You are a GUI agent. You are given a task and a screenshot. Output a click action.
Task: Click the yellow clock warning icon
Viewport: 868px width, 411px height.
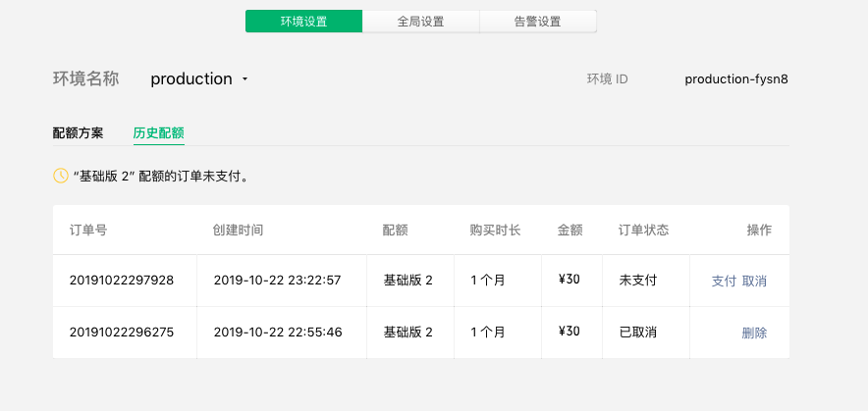[61, 177]
